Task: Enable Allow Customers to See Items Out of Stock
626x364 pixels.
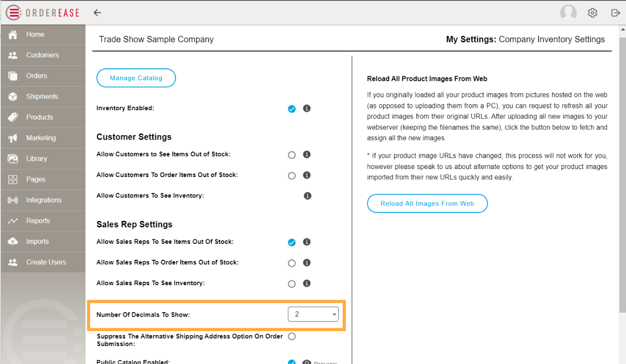Action: [x=292, y=155]
